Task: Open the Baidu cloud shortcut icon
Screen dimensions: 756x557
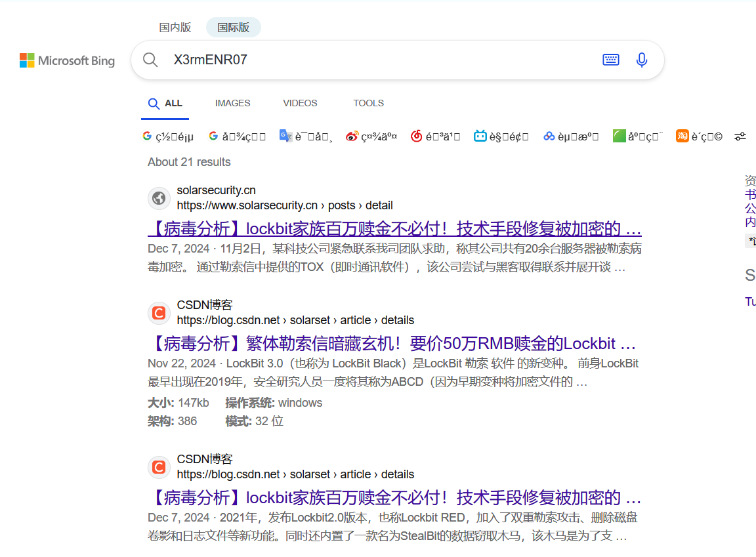Action: coord(549,136)
